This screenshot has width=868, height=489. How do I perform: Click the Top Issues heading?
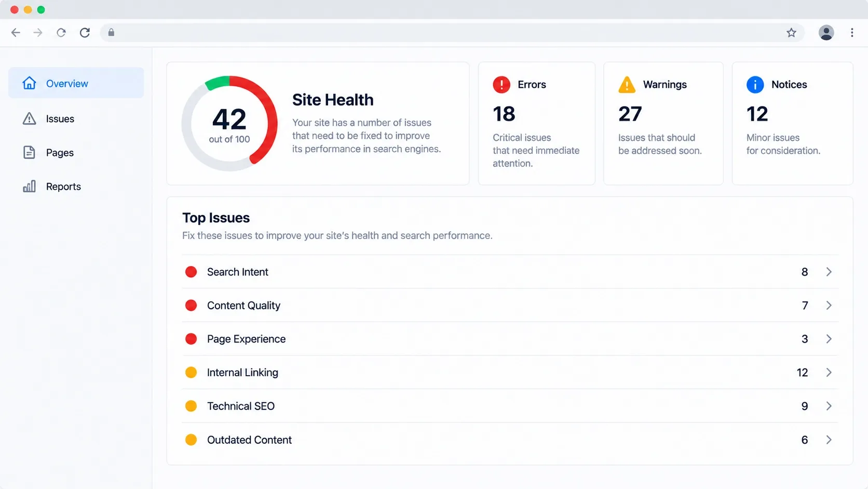click(216, 218)
